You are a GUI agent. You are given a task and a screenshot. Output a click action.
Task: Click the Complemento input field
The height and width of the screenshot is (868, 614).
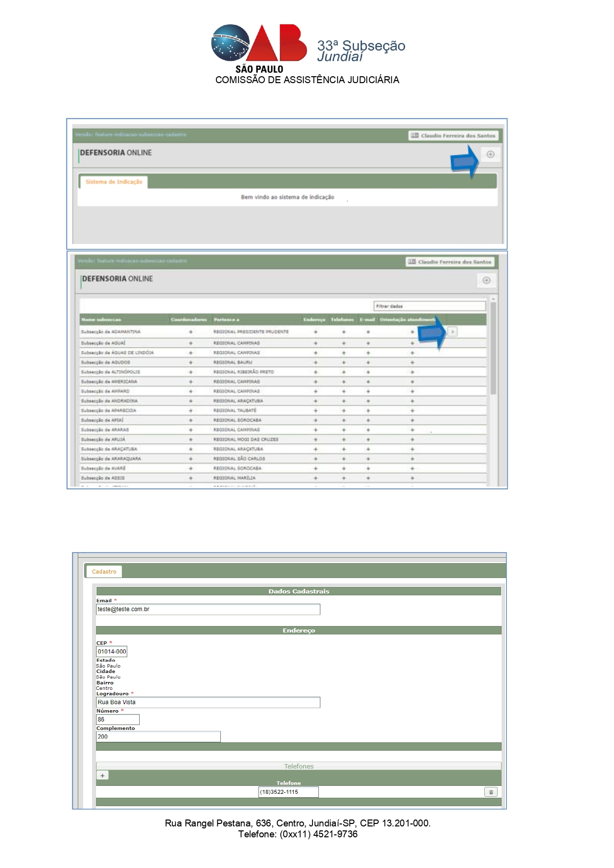pyautogui.click(x=158, y=737)
